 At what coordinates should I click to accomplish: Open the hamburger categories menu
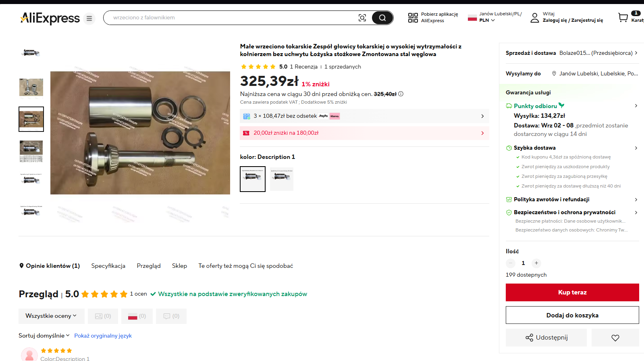tap(89, 19)
